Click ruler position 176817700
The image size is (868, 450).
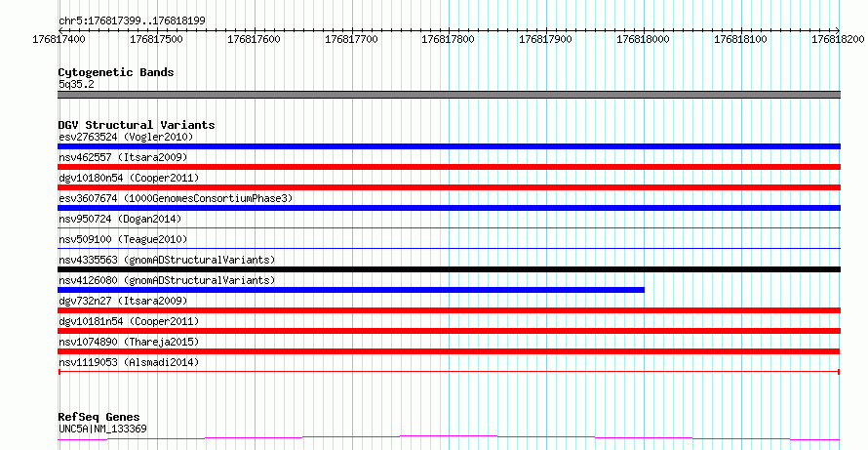351,40
